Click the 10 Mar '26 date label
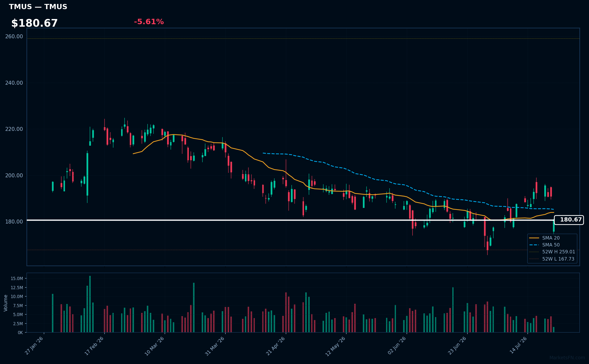Image resolution: width=589 pixels, height=364 pixels. (154, 346)
